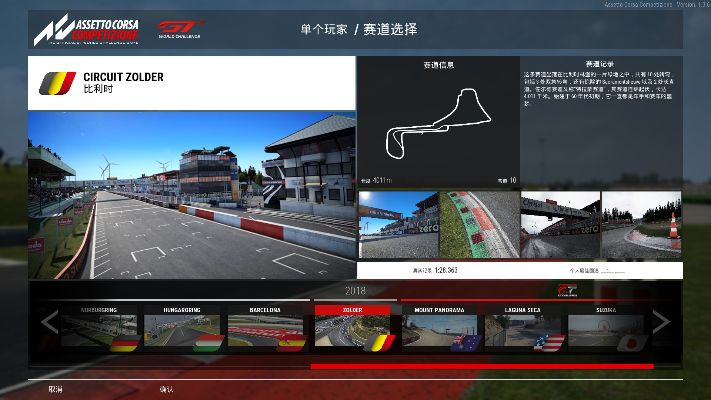Click the Zolder track layout map
711x400 pixels.
pos(438,123)
